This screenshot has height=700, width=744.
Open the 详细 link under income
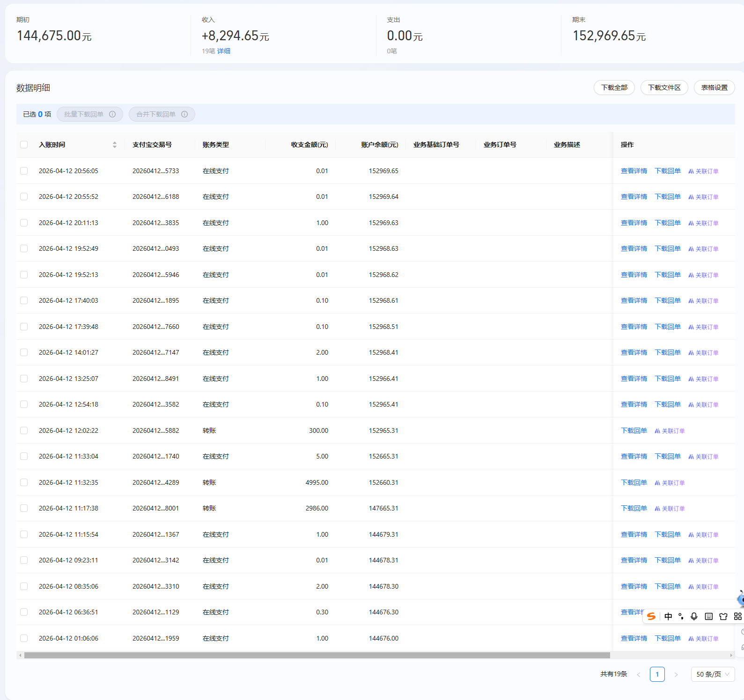click(x=224, y=51)
